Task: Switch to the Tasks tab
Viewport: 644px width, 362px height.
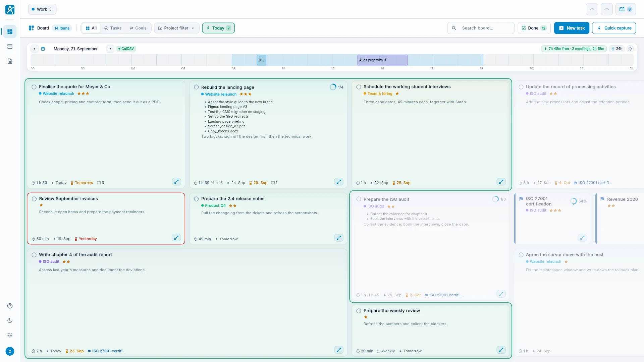Action: point(113,28)
